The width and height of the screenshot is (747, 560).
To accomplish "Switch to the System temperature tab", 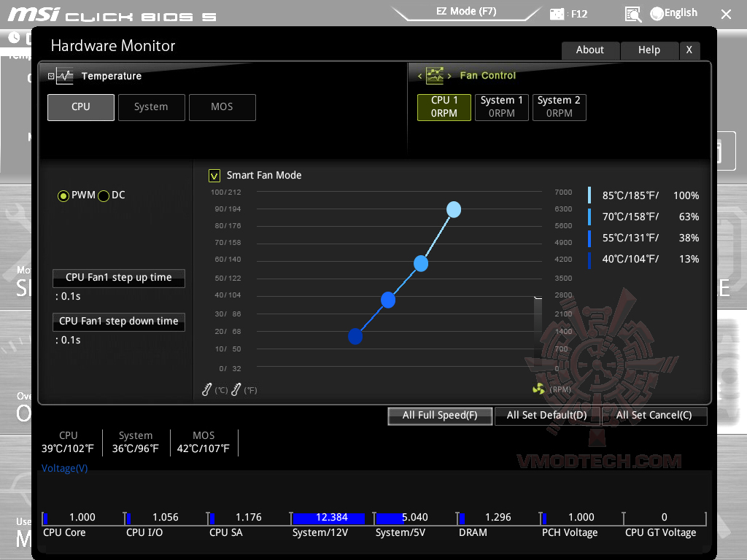I will coord(151,106).
